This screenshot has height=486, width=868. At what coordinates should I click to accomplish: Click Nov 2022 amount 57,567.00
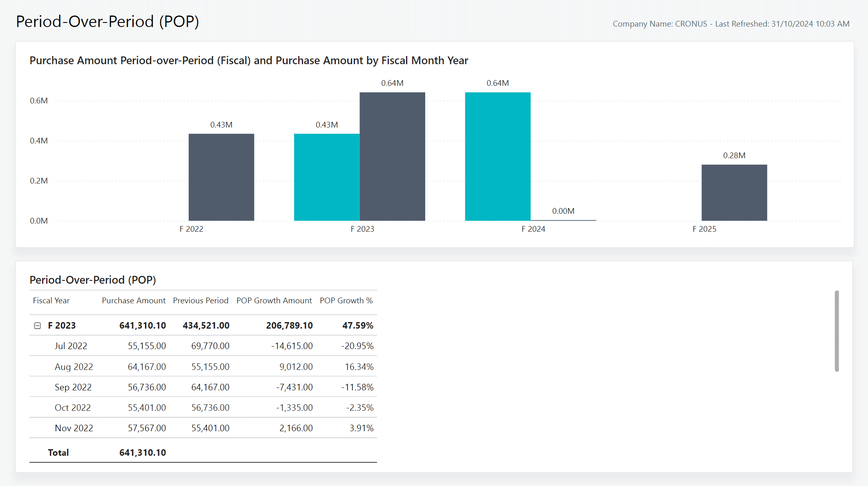(x=147, y=428)
